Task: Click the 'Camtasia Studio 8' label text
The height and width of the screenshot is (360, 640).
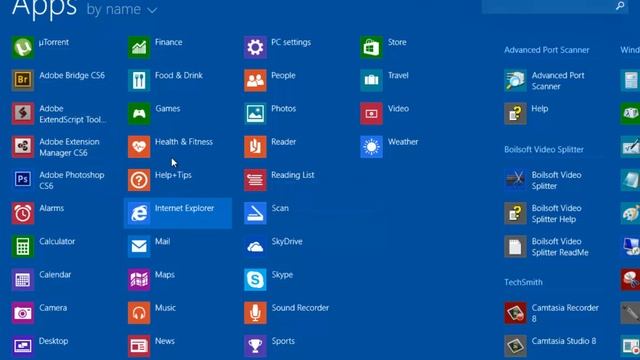Action: click(x=564, y=341)
